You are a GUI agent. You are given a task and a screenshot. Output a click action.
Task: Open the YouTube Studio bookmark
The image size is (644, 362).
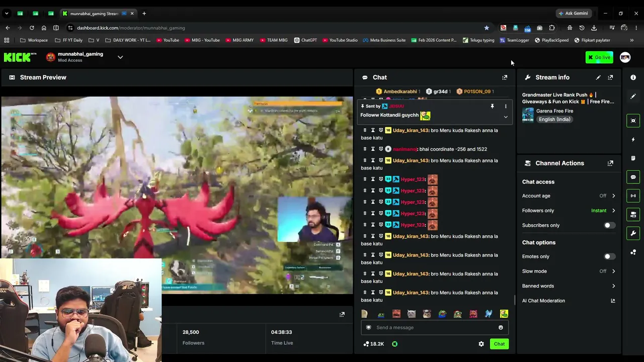coord(340,40)
